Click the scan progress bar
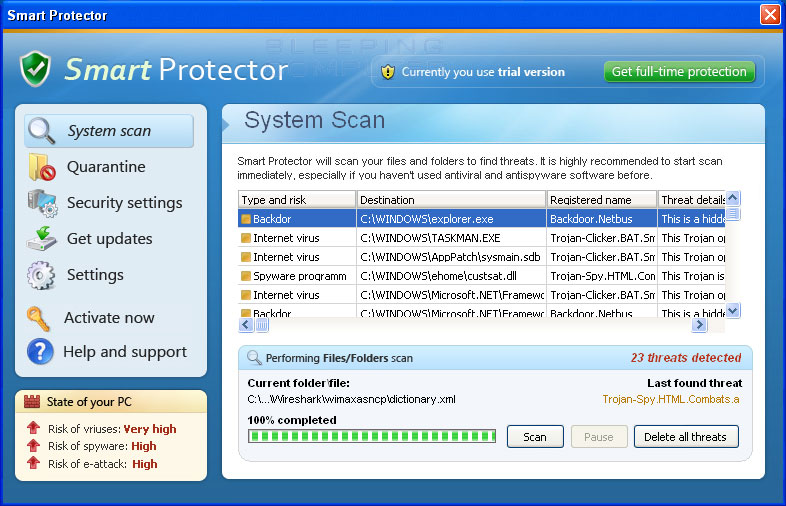 click(372, 436)
